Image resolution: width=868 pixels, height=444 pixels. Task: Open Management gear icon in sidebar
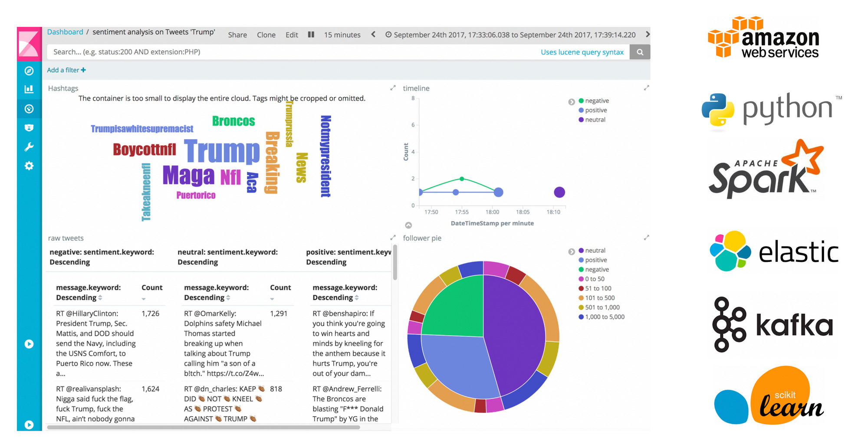[x=29, y=166]
